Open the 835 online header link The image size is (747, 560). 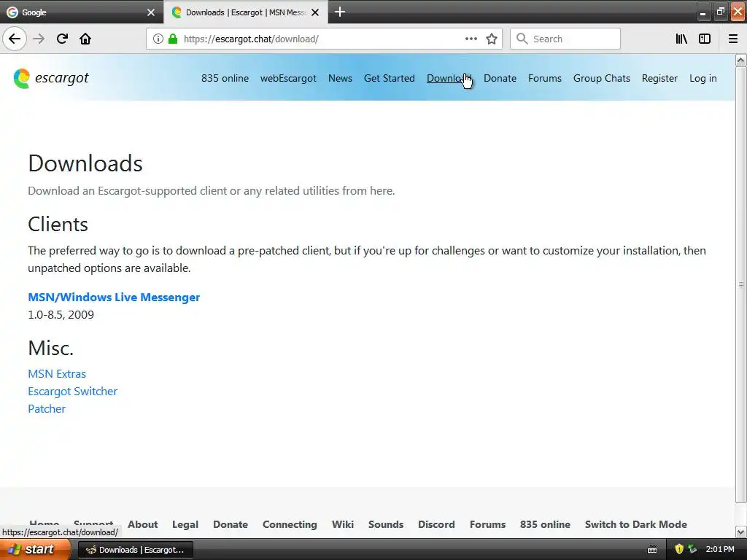coord(225,78)
